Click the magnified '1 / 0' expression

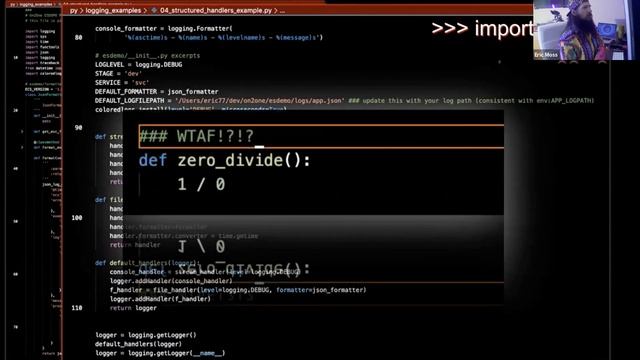point(201,184)
